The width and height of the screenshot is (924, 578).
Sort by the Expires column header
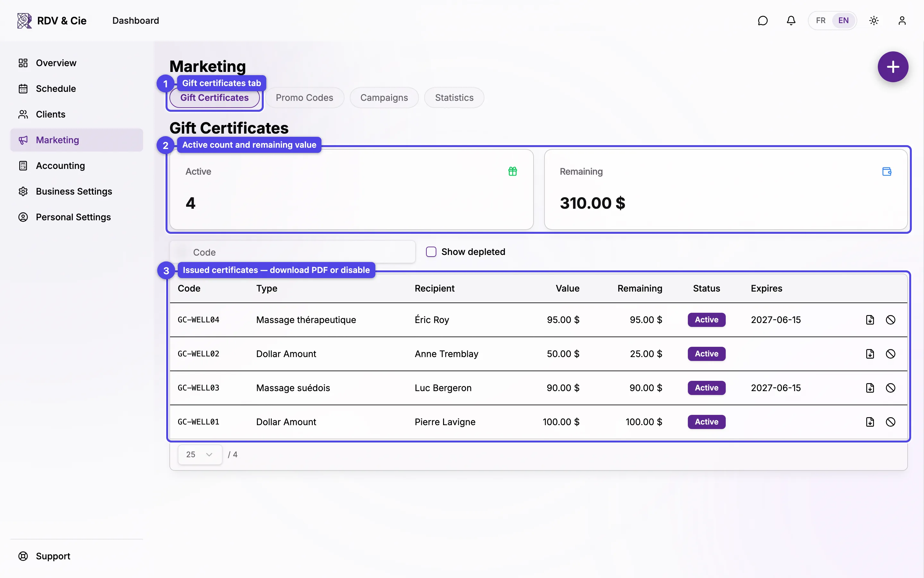coord(766,289)
